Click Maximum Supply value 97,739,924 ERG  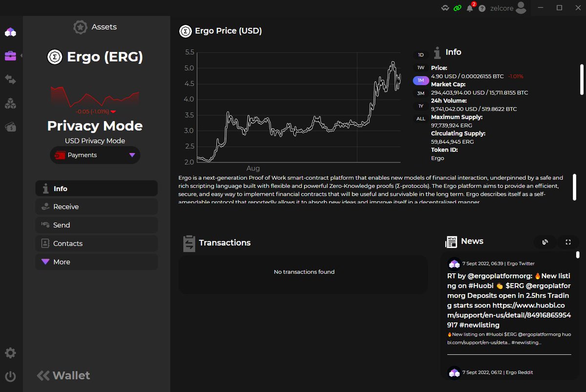(452, 125)
